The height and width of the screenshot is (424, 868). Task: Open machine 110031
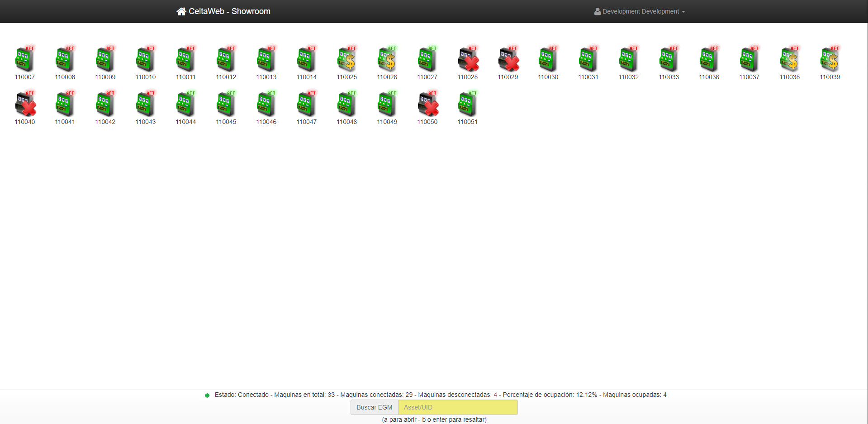588,59
